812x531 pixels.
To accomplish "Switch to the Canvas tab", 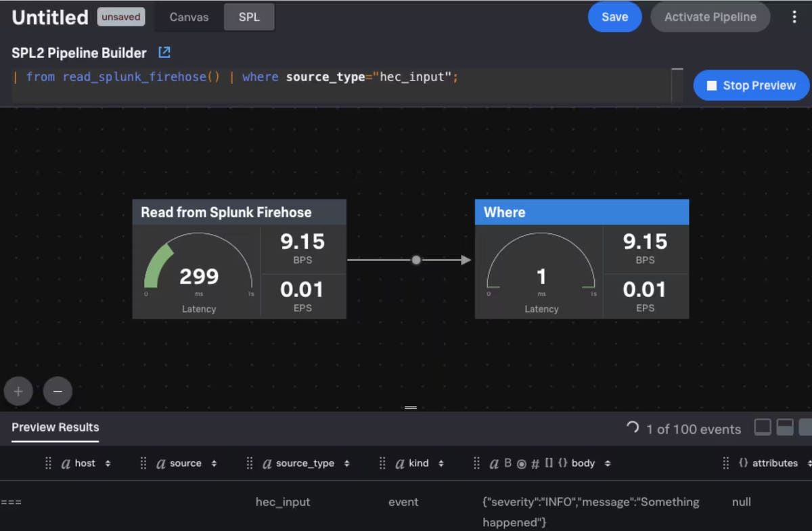I will [189, 17].
